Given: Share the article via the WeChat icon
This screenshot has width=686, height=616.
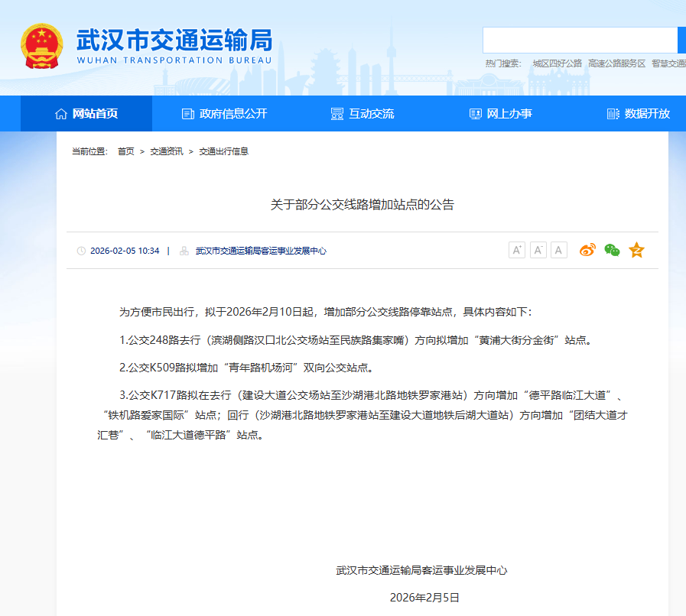Looking at the screenshot, I should point(611,250).
